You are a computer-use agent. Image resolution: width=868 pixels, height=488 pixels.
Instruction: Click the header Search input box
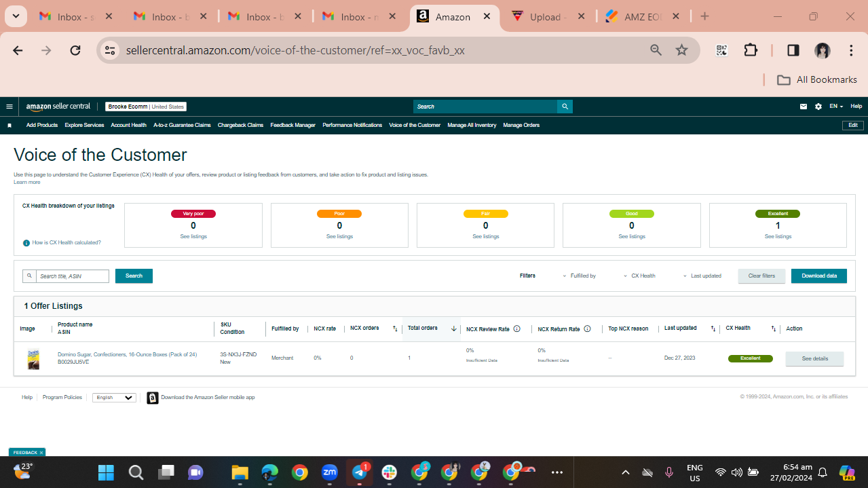[485, 107]
